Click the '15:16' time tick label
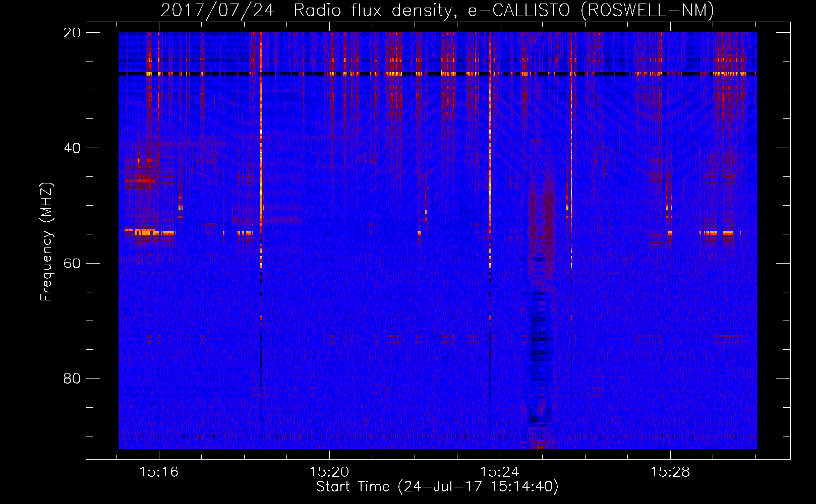The width and height of the screenshot is (816, 504). click(159, 472)
